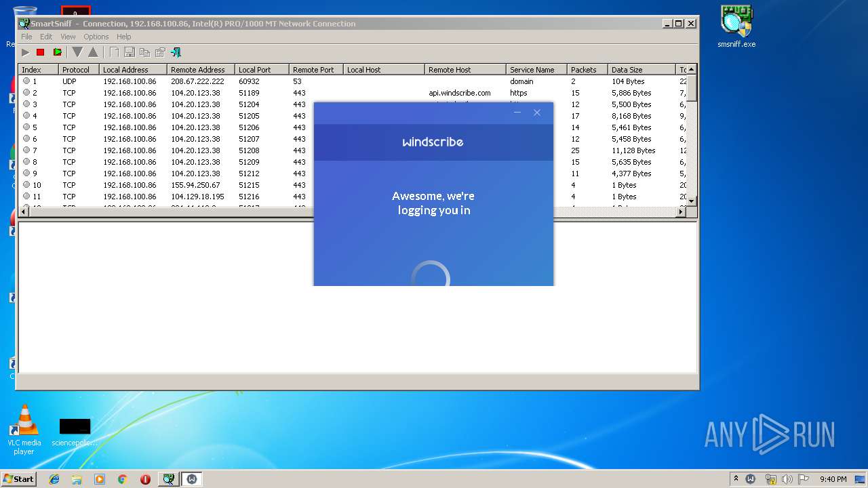Open the Edit menu
This screenshot has height=488, width=868.
pos(46,37)
